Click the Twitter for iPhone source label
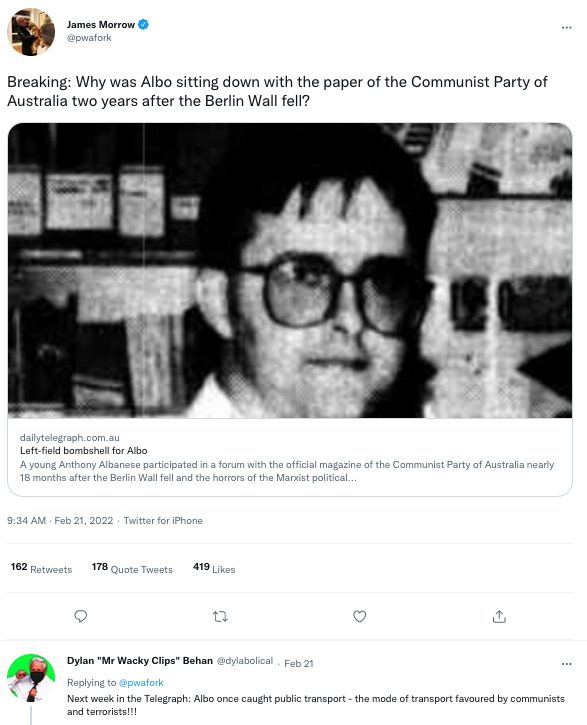This screenshot has width=587, height=725. coord(163,521)
